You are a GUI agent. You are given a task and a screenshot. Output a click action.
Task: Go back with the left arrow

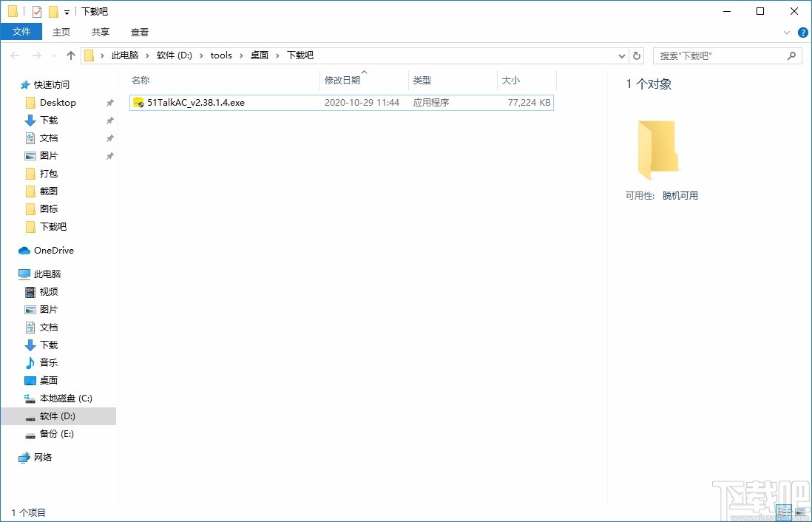[x=15, y=55]
